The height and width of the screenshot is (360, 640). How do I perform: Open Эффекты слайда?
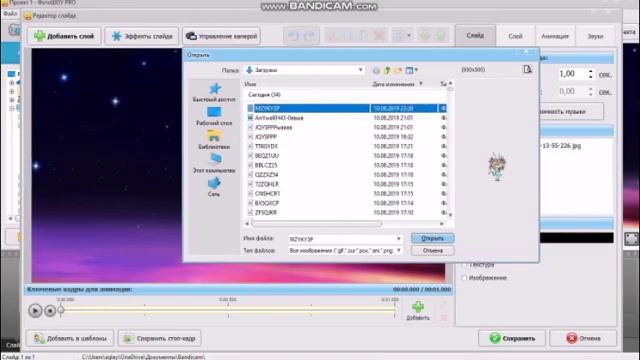(x=142, y=36)
